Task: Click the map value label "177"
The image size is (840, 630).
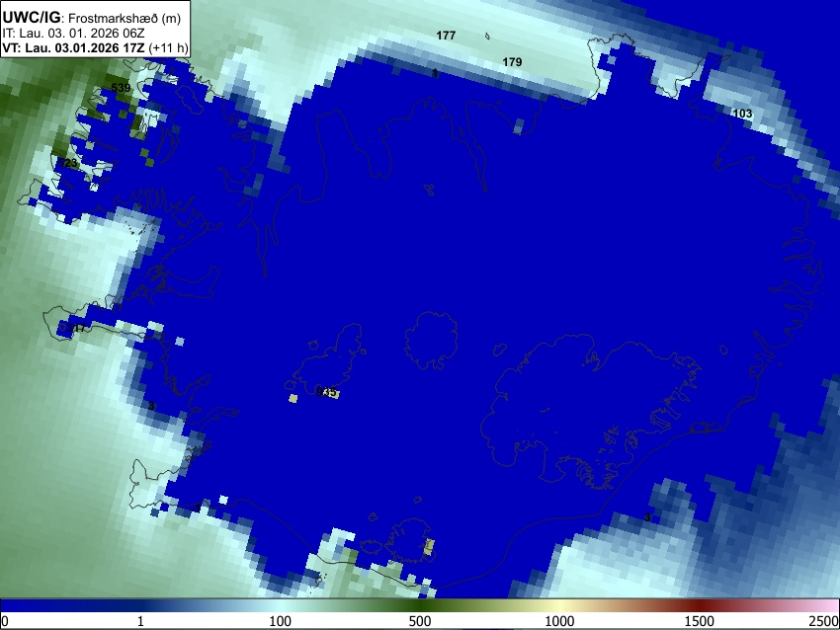Action: (446, 36)
